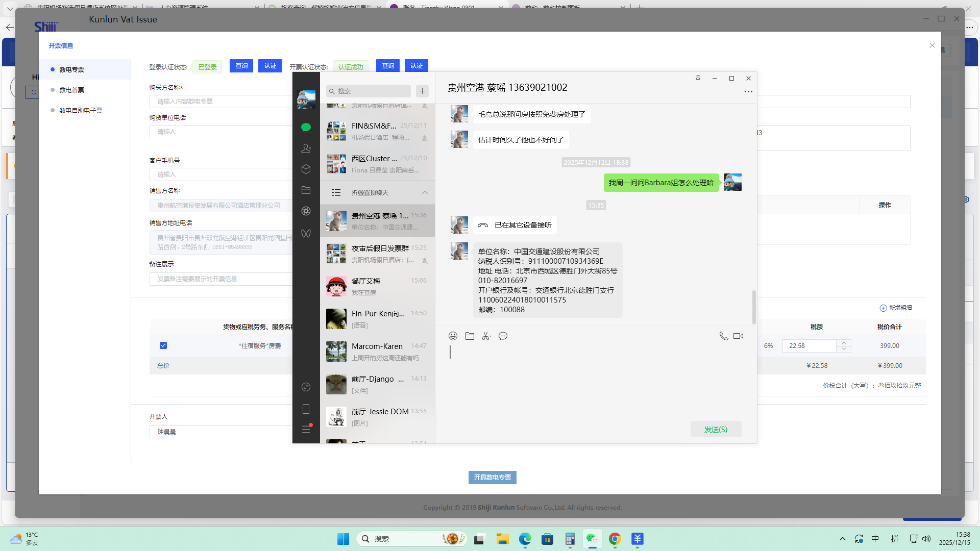Viewport: 980px width, 551px height.
Task: Open WeChat Moments aperture icon
Action: (x=306, y=211)
